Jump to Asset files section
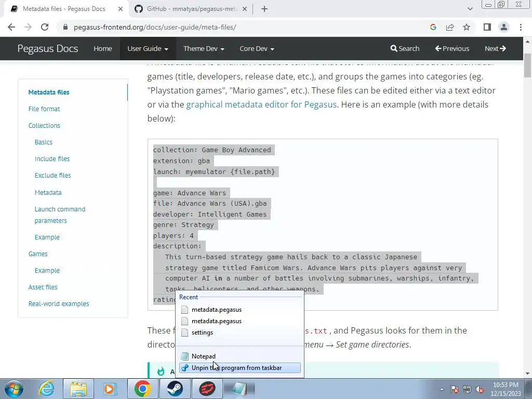This screenshot has height=399, width=532. [x=43, y=287]
